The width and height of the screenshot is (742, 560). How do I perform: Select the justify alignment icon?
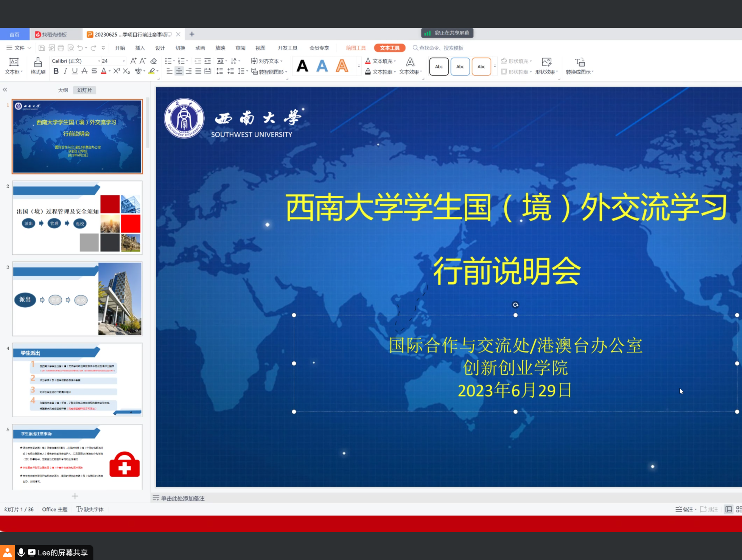click(198, 71)
